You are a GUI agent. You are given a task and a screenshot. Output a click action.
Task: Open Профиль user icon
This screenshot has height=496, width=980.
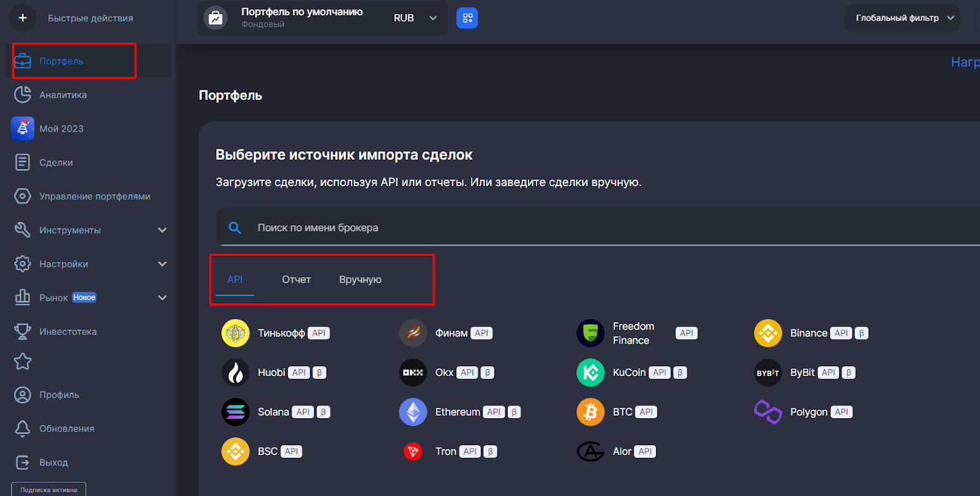tap(23, 395)
